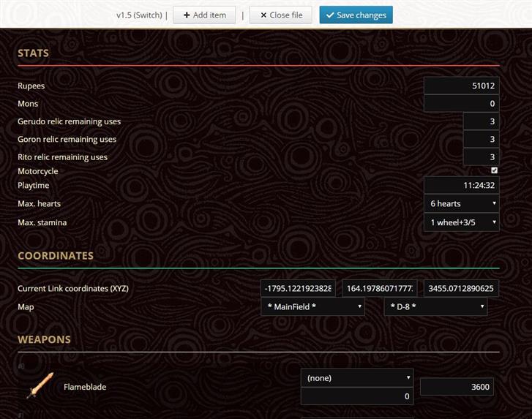Edit Link's Y coordinate field
Viewport: 532px width, 419px height.
380,289
